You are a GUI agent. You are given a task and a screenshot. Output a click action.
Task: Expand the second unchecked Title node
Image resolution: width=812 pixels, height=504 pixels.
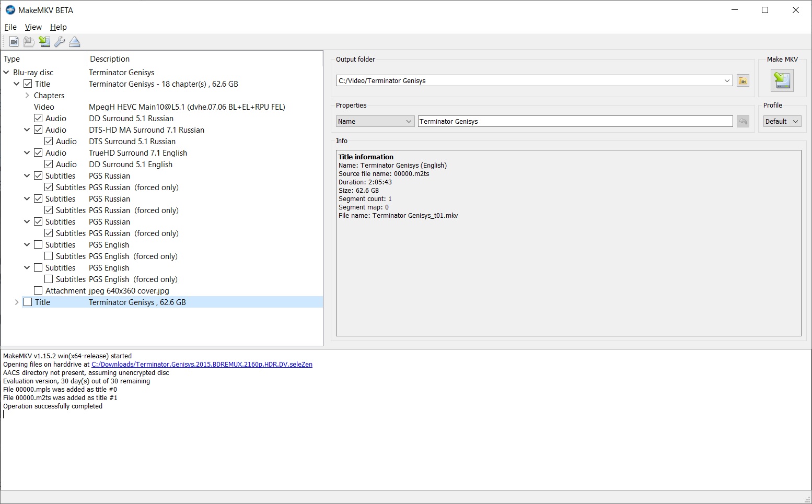[x=17, y=302]
